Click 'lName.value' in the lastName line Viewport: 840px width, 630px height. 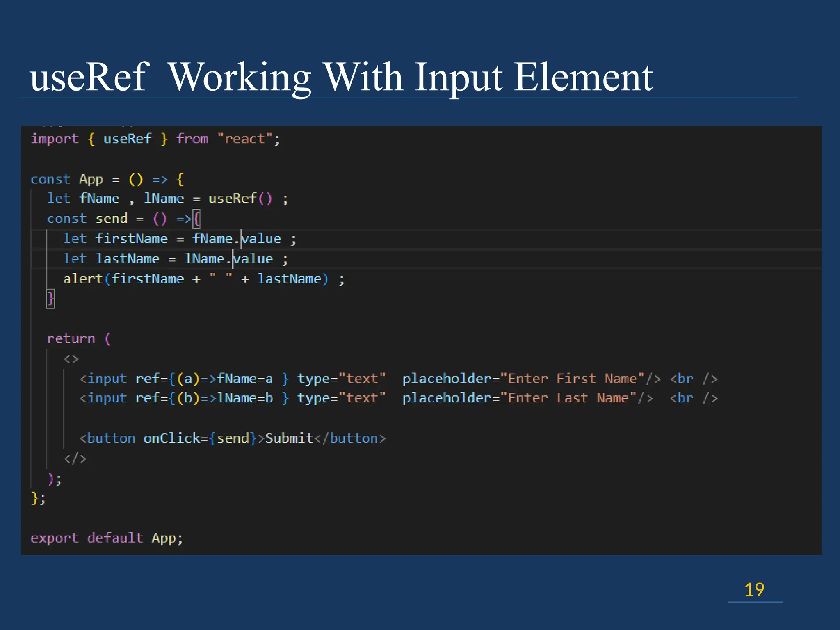pos(228,259)
